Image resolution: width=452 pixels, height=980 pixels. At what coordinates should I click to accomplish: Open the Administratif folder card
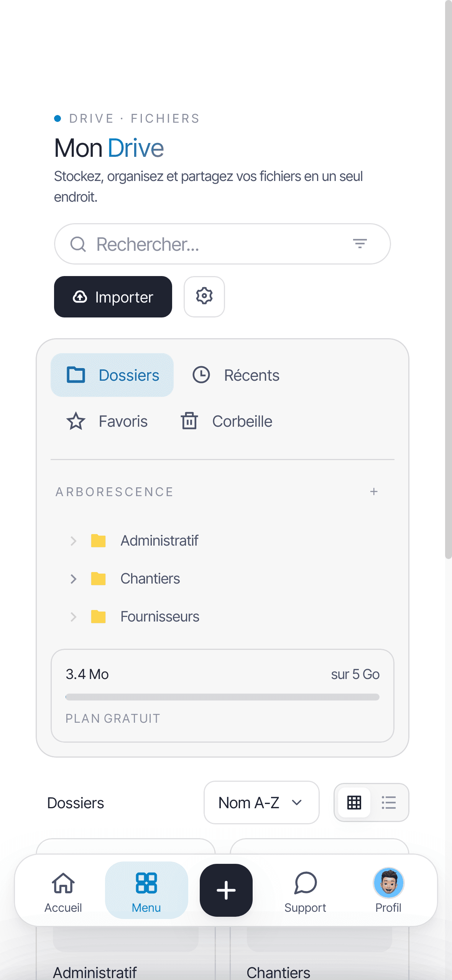click(x=126, y=951)
